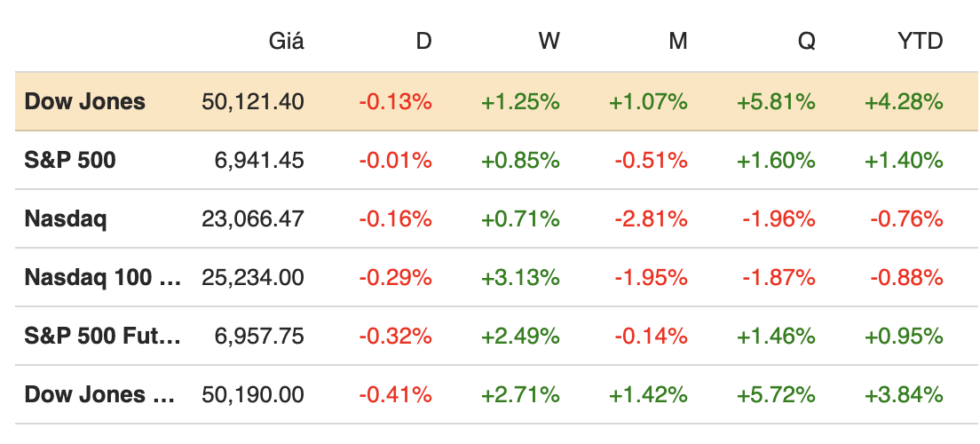
Task: Sort by the Giá column header
Action: click(x=286, y=42)
